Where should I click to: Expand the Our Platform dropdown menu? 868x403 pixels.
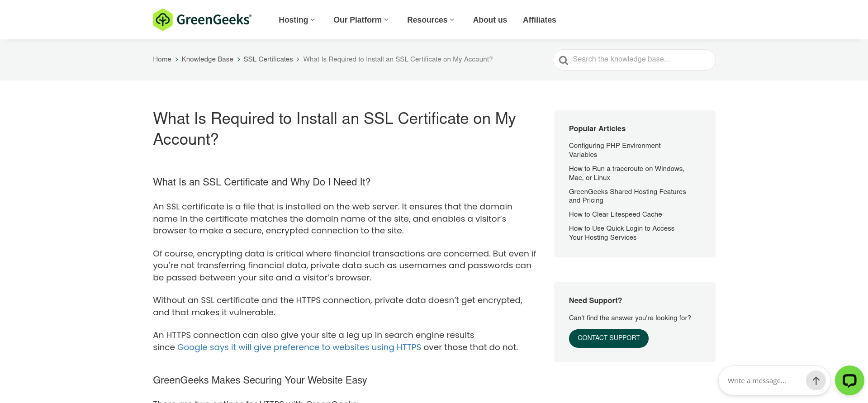361,20
